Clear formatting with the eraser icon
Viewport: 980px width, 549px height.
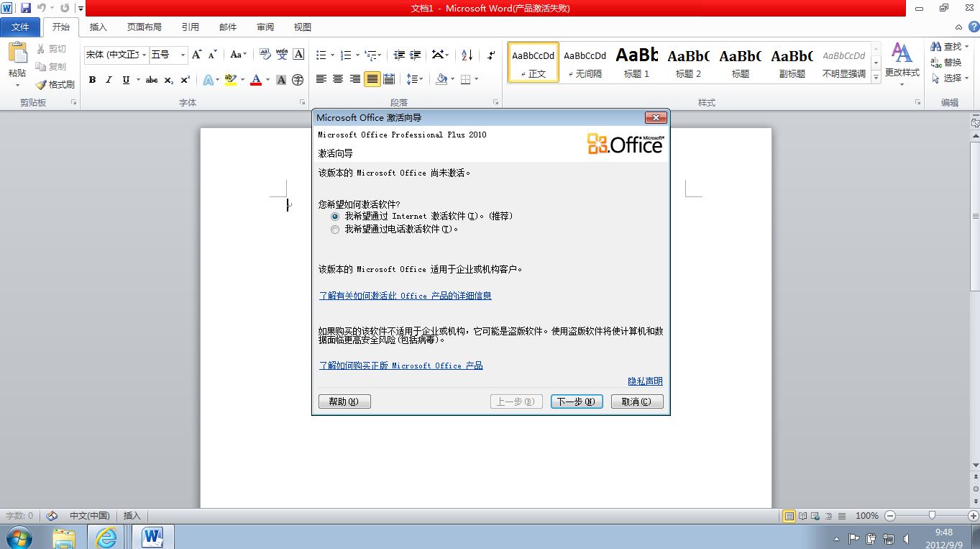click(x=265, y=55)
